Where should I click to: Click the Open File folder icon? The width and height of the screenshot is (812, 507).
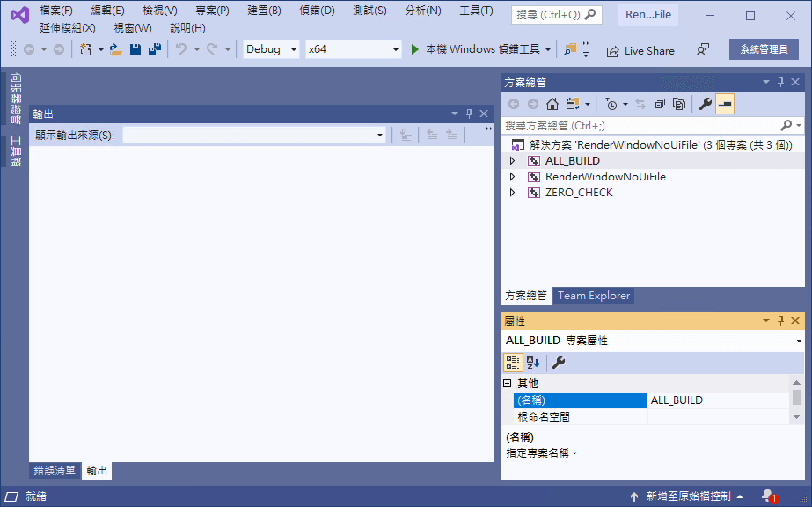(x=116, y=49)
